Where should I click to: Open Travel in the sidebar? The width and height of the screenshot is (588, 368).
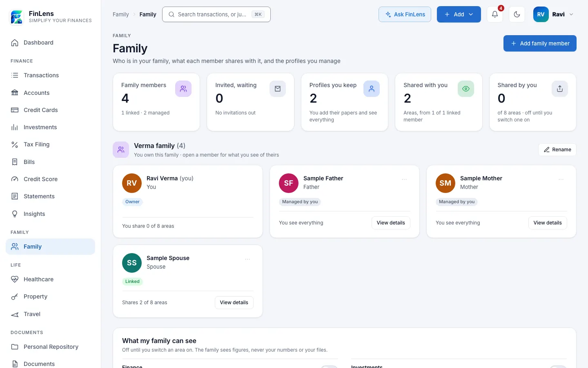click(50, 314)
